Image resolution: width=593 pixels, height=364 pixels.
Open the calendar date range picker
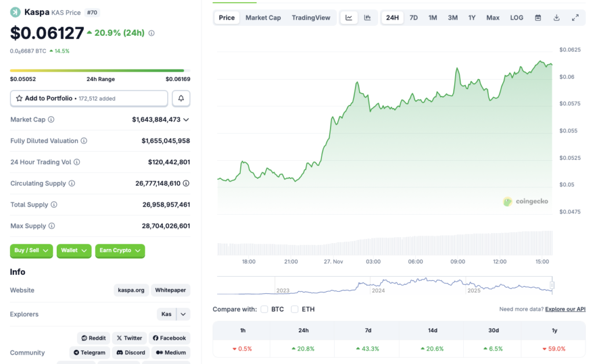pyautogui.click(x=537, y=17)
